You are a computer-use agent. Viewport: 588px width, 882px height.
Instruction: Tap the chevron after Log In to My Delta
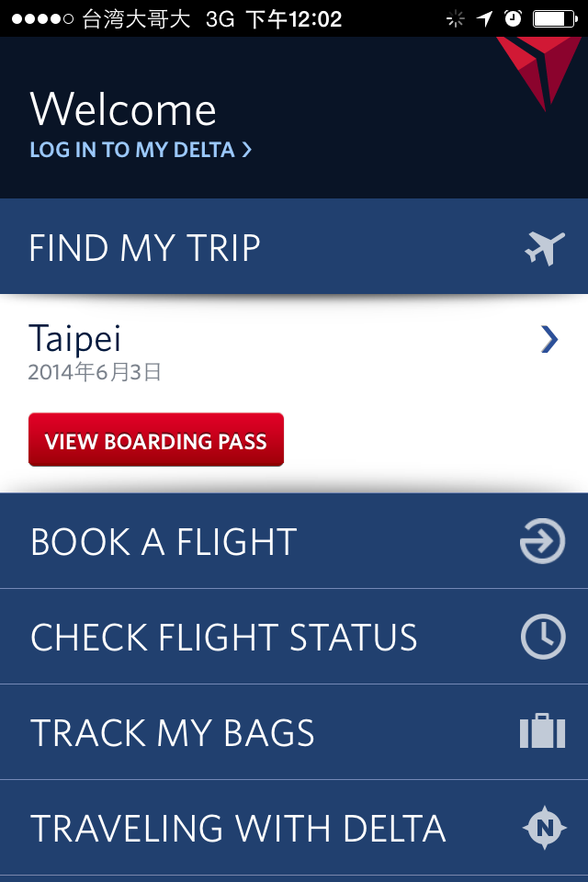click(x=246, y=150)
